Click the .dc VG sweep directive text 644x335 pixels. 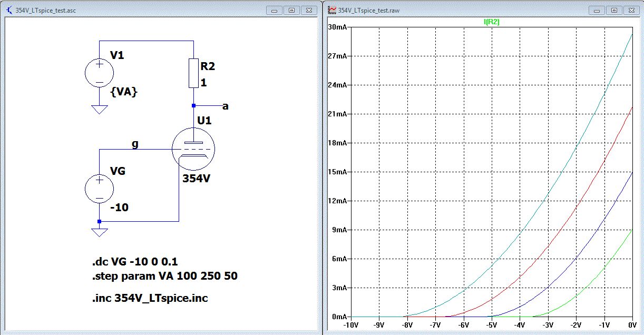139,262
